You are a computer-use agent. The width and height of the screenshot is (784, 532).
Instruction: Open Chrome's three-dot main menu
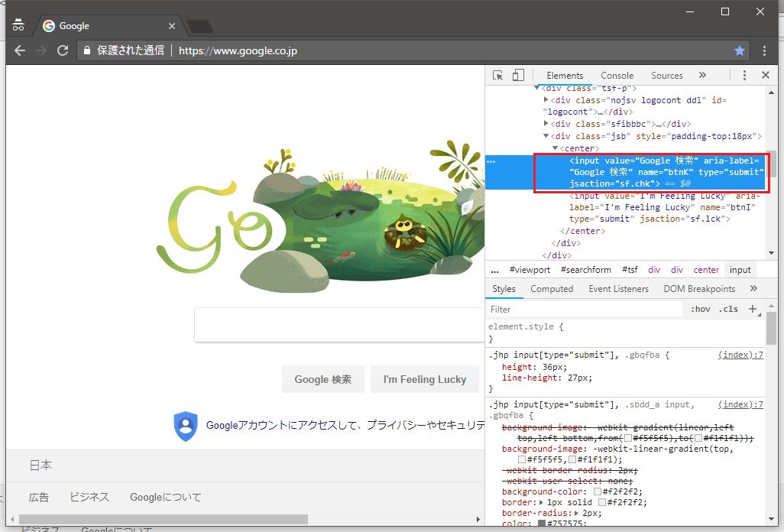click(x=764, y=50)
